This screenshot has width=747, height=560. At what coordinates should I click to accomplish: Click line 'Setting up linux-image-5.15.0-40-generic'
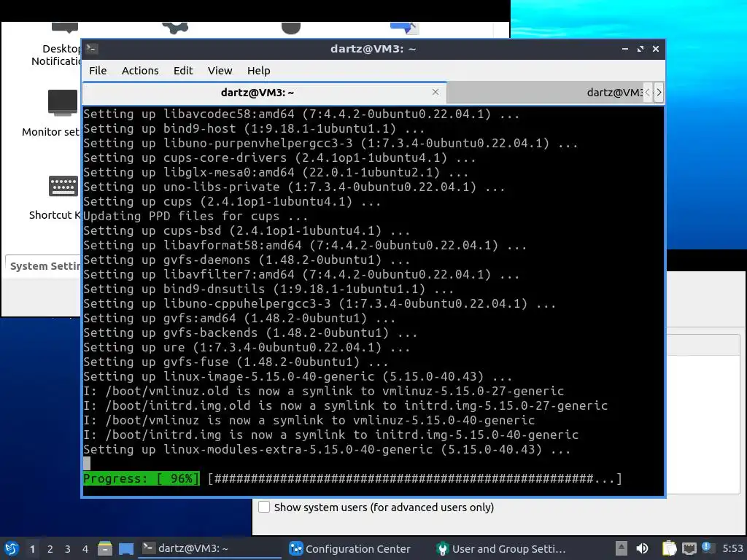(298, 377)
